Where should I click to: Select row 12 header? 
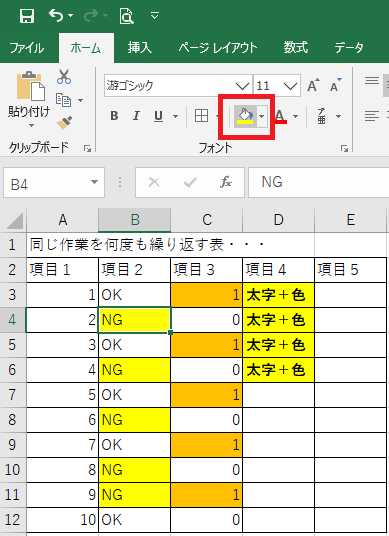tap(13, 520)
